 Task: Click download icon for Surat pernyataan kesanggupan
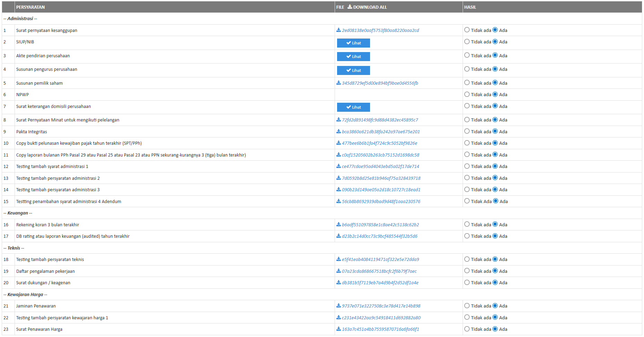pos(338,30)
